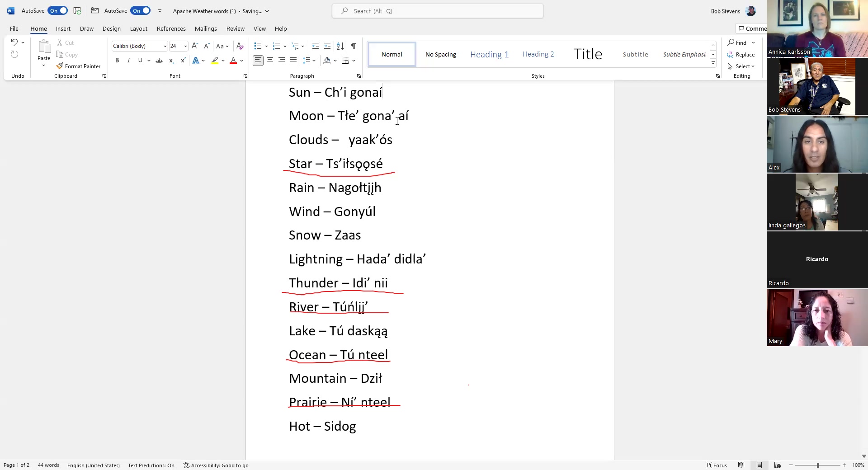Image resolution: width=868 pixels, height=470 pixels.
Task: Toggle Underline formatting
Action: pos(140,61)
